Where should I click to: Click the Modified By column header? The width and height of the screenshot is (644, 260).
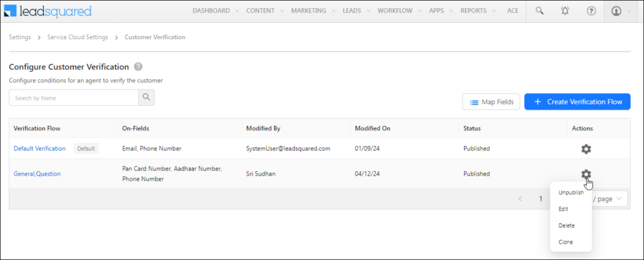tap(264, 128)
